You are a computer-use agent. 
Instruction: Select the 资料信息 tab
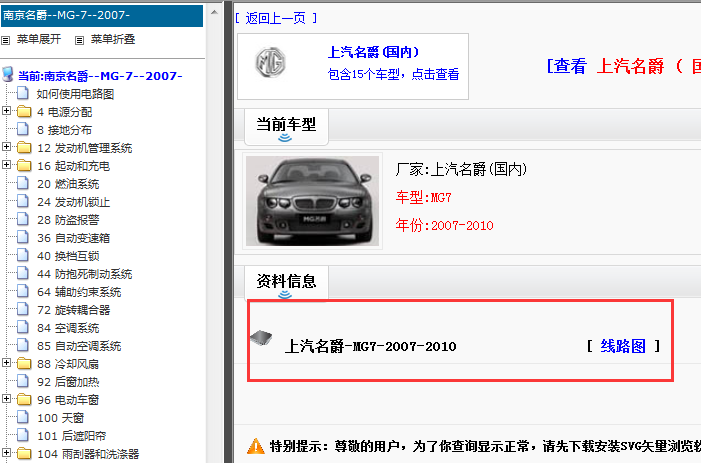click(286, 282)
